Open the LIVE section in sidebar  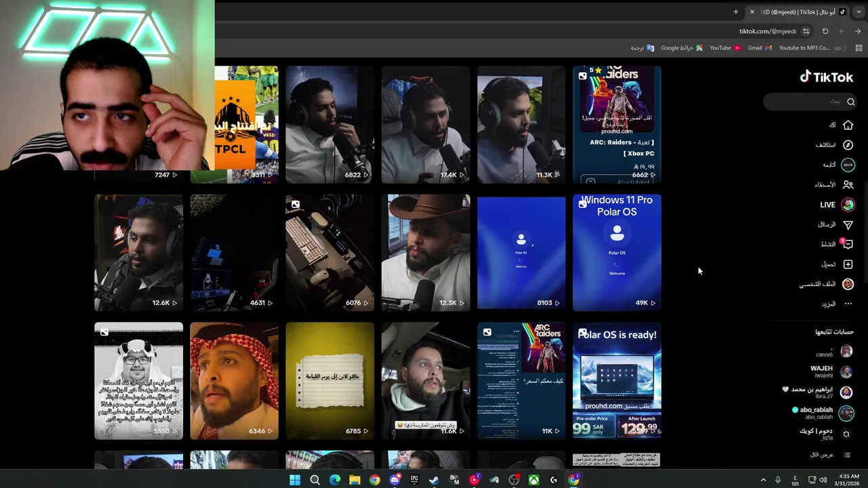point(837,205)
